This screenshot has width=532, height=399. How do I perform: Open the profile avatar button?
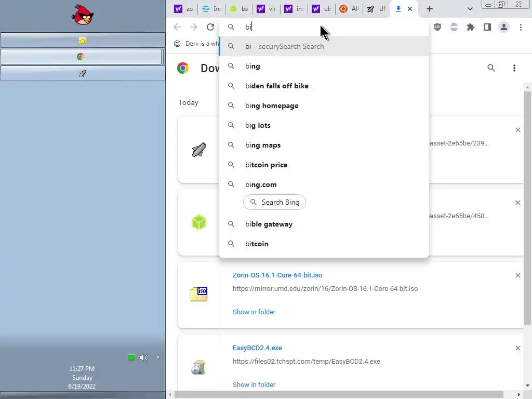pyautogui.click(x=504, y=27)
